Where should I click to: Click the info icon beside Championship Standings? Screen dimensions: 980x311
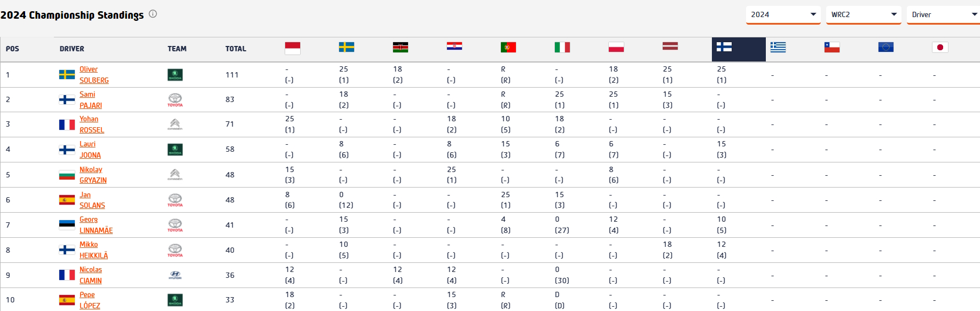pyautogui.click(x=153, y=14)
